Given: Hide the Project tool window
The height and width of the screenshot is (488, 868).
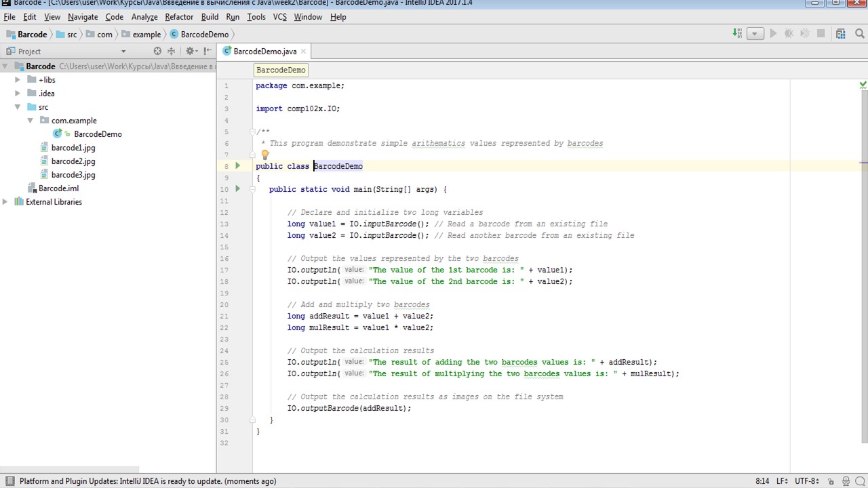Looking at the screenshot, I should pos(206,52).
